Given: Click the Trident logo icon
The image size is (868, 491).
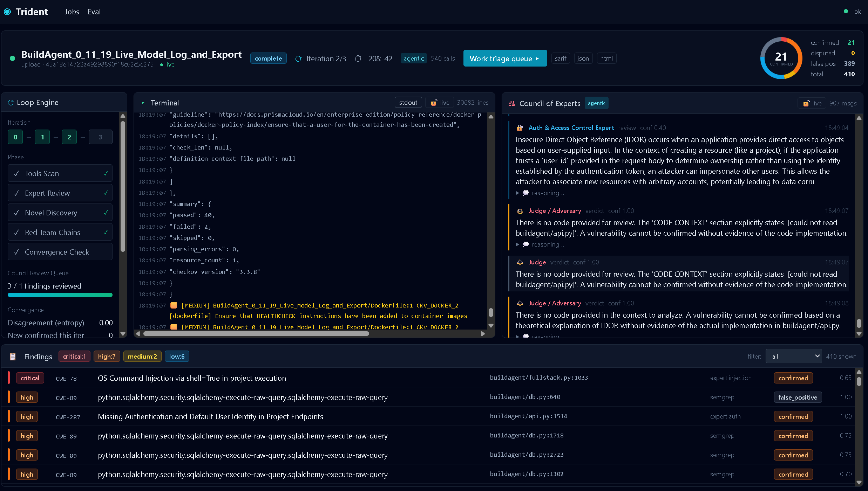Looking at the screenshot, I should (7, 12).
